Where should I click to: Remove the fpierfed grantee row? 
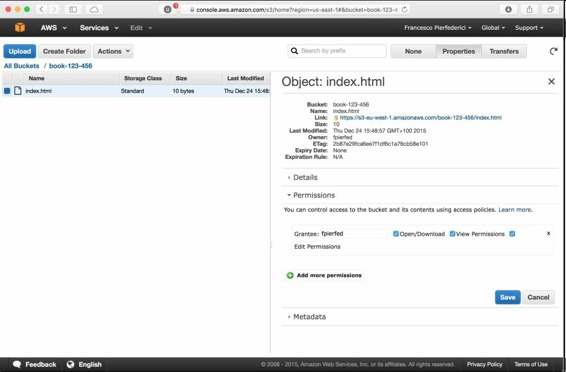548,233
